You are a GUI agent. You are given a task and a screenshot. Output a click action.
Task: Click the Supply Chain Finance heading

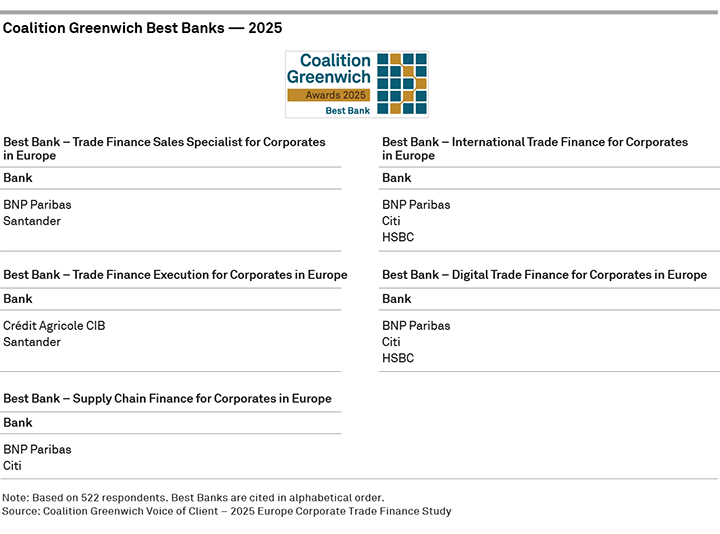point(167,399)
